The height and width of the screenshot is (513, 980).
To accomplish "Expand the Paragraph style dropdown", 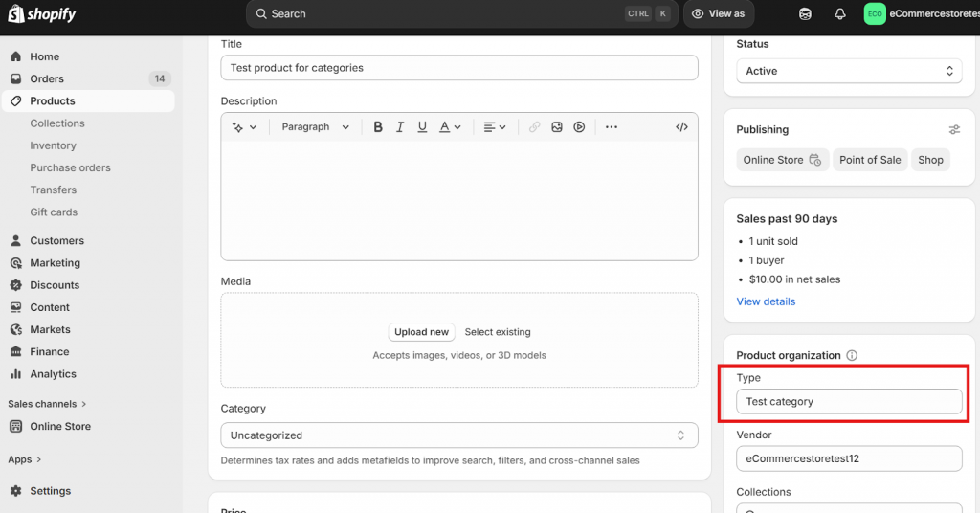I will [315, 127].
